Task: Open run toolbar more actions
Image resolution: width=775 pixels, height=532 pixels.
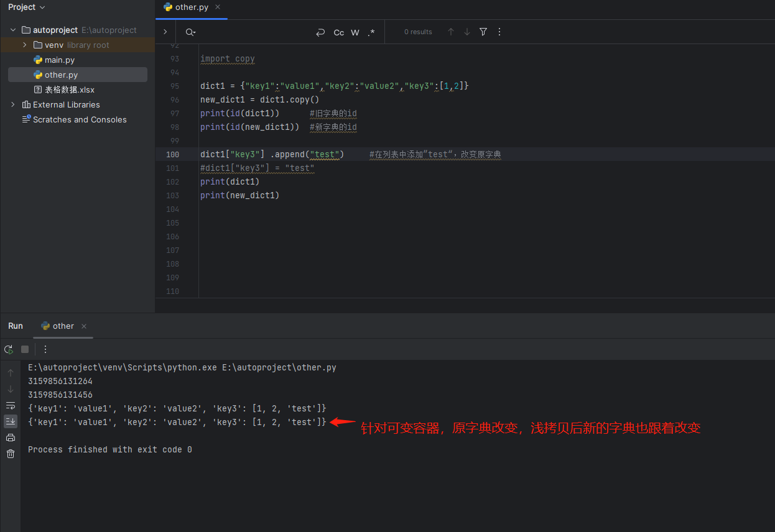Action: pyautogui.click(x=45, y=349)
